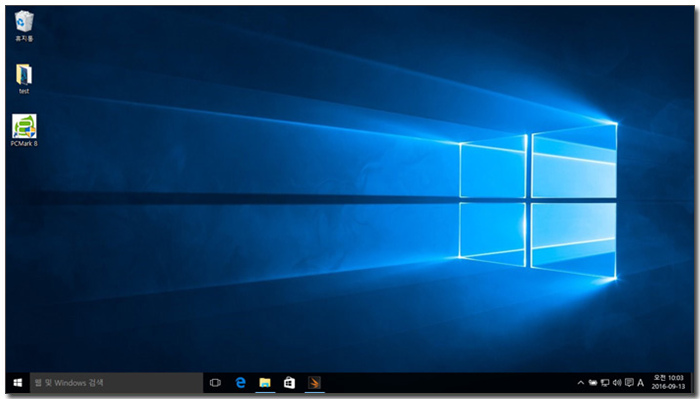
Task: Launch Microsoft Edge from the taskbar
Action: pyautogui.click(x=241, y=383)
